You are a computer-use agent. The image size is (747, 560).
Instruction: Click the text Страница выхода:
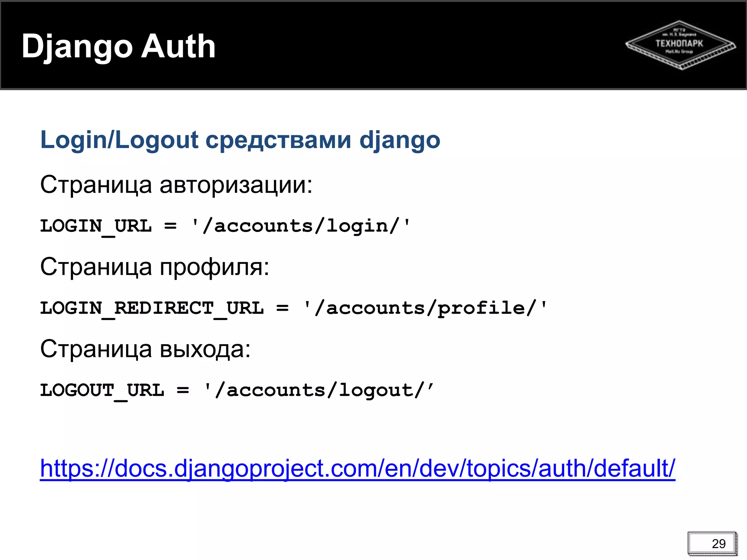pyautogui.click(x=145, y=349)
